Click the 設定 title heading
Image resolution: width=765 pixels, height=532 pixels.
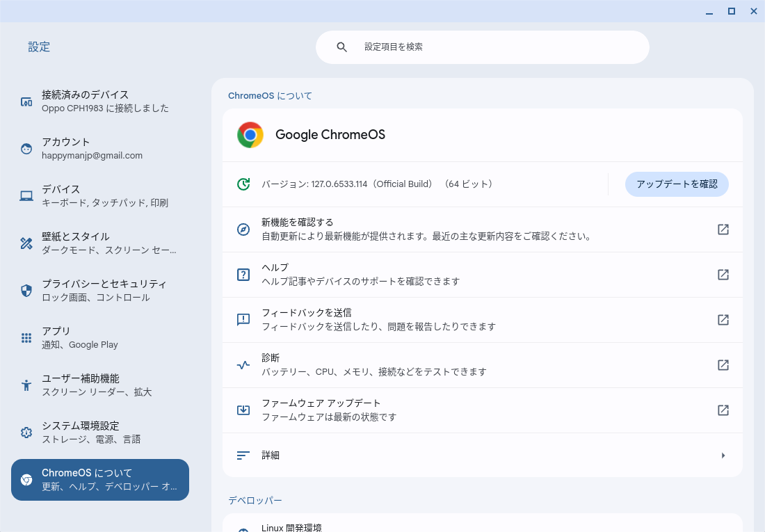pyautogui.click(x=39, y=47)
